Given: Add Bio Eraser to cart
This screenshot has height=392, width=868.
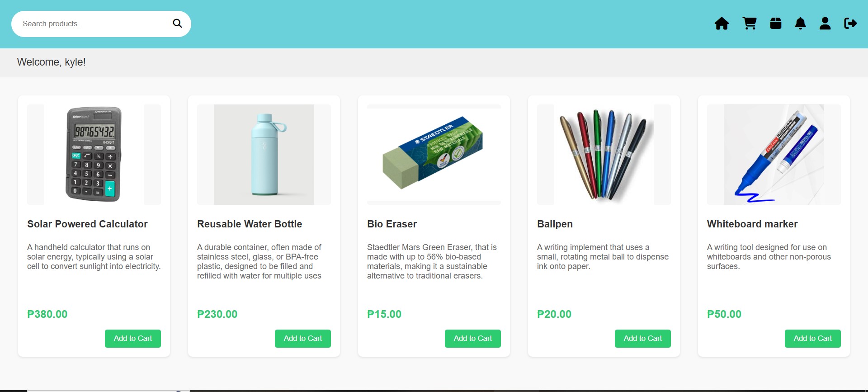Looking at the screenshot, I should pos(473,339).
